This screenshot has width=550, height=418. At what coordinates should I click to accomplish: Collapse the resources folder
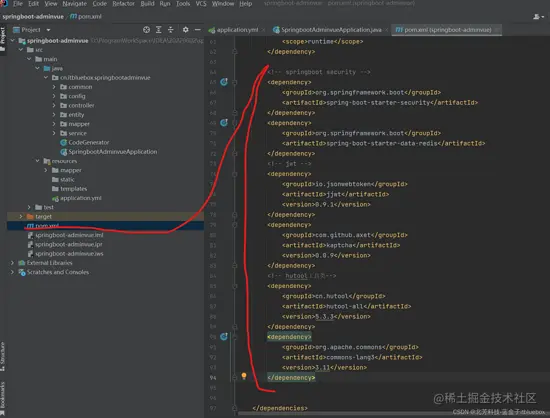tap(38, 161)
